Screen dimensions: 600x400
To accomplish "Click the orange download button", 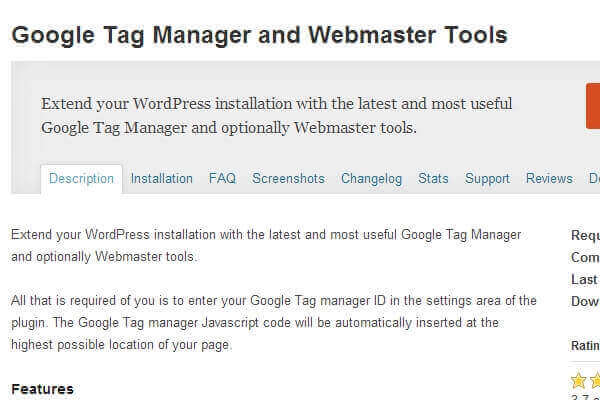I will pos(592,107).
